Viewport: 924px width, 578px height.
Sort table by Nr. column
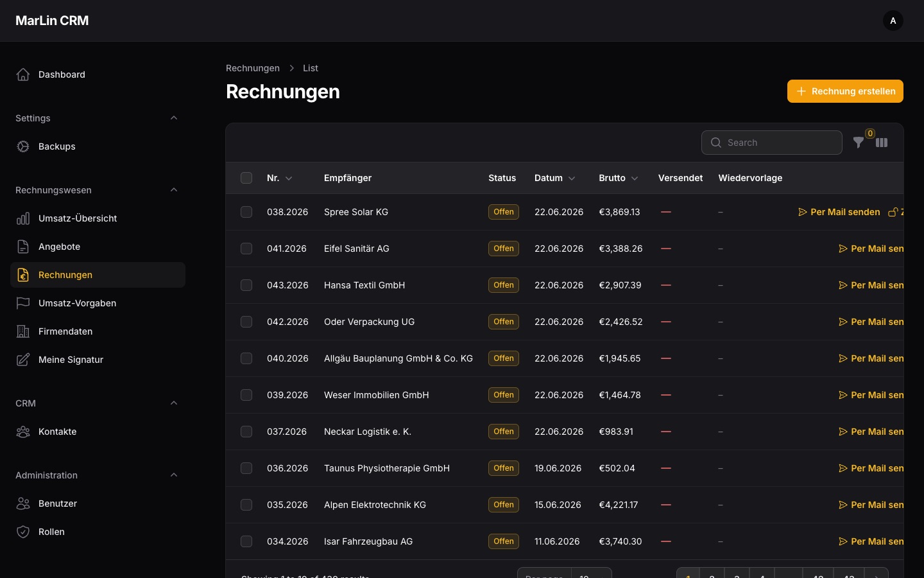(x=280, y=178)
